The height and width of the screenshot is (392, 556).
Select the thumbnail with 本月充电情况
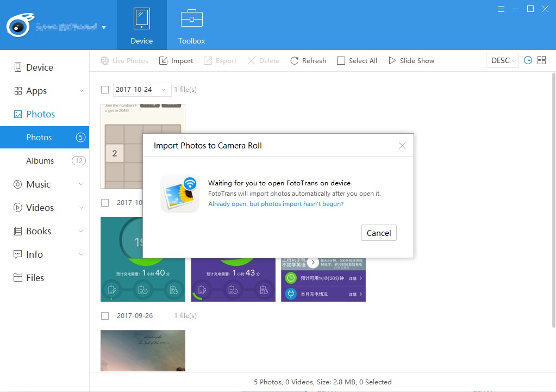(323, 280)
